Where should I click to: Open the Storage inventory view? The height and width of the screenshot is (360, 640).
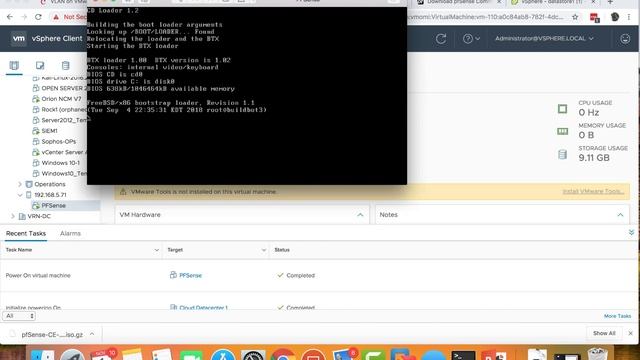tap(66, 65)
